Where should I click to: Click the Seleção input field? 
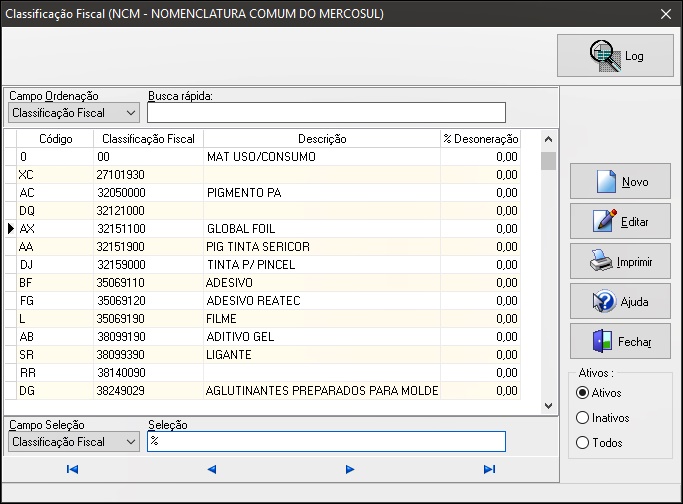coord(326,441)
